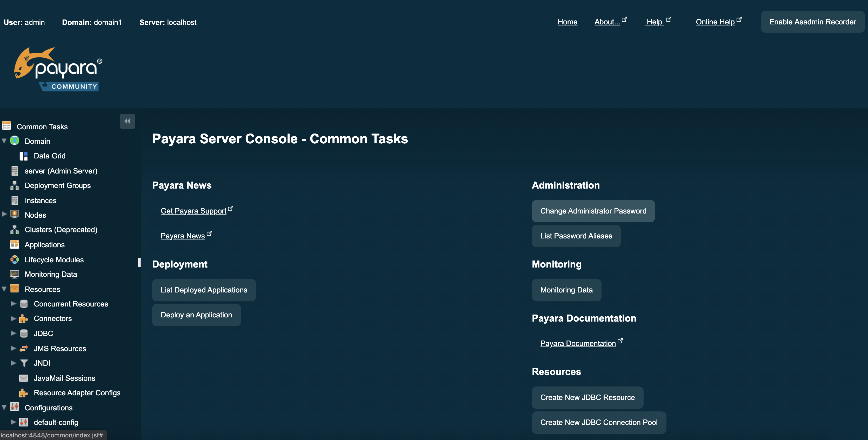Open the Home menu item
Viewport: 868px width, 440px height.
pyautogui.click(x=567, y=21)
